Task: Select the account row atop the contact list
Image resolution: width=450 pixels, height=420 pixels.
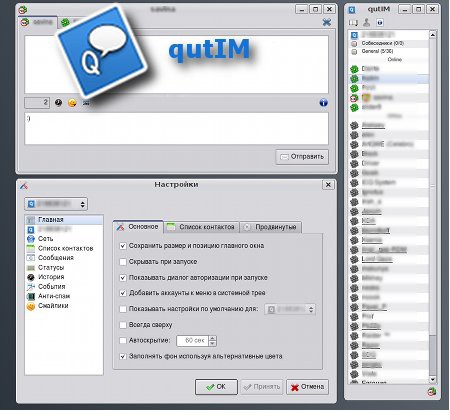Action: click(x=388, y=35)
